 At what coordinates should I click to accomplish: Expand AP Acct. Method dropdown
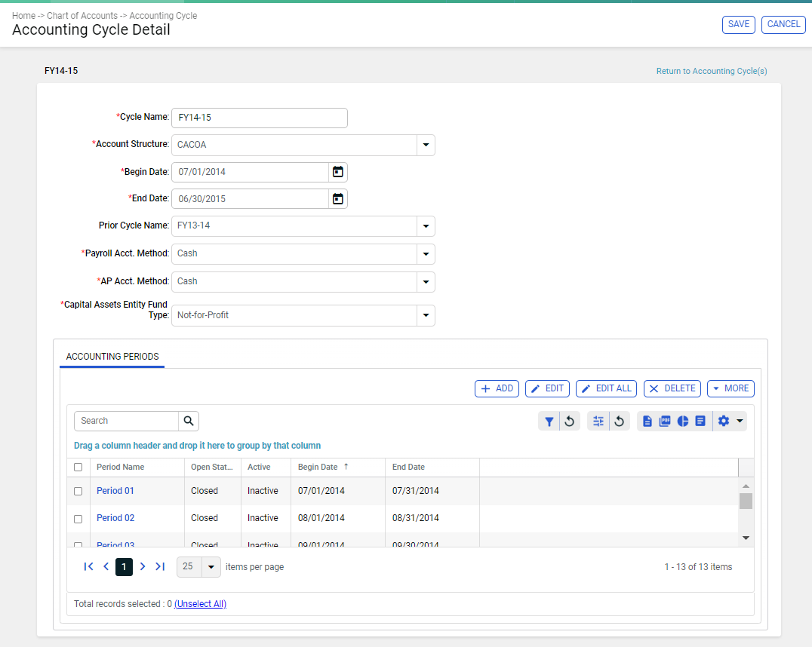(426, 282)
